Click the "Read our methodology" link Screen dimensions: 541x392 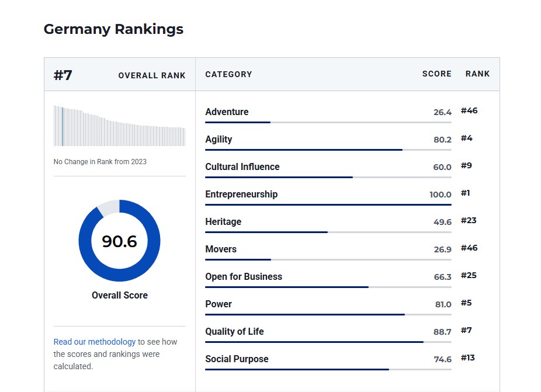(x=95, y=342)
